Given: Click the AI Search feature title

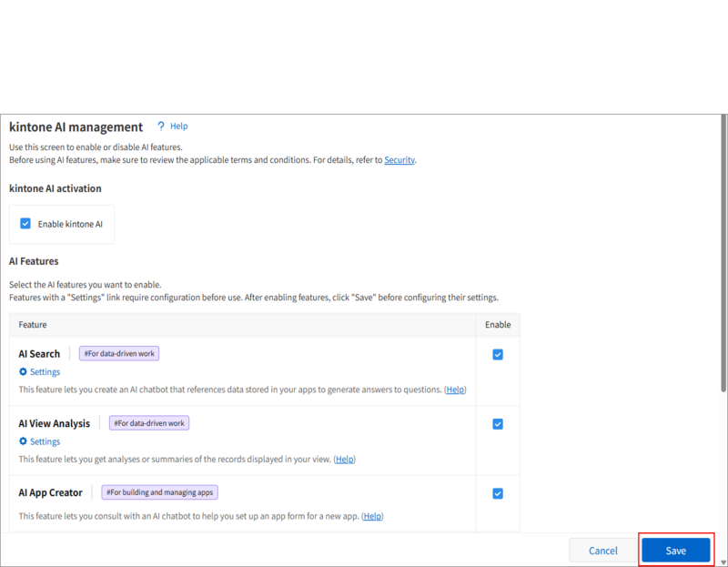Looking at the screenshot, I should tap(39, 354).
